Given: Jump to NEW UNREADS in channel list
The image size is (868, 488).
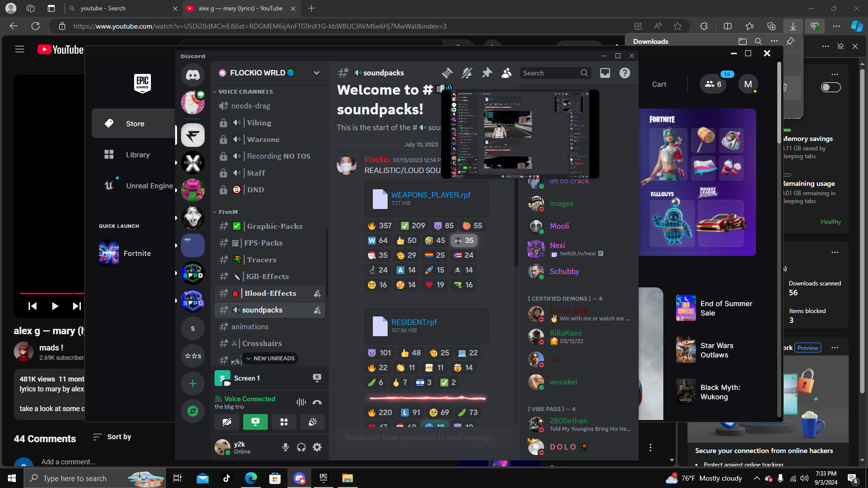Looking at the screenshot, I should coord(270,358).
